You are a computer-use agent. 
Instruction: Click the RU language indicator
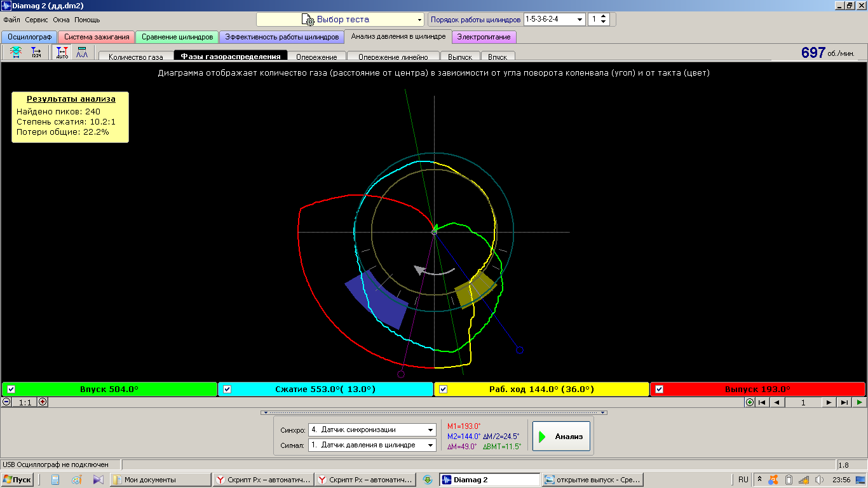point(743,480)
